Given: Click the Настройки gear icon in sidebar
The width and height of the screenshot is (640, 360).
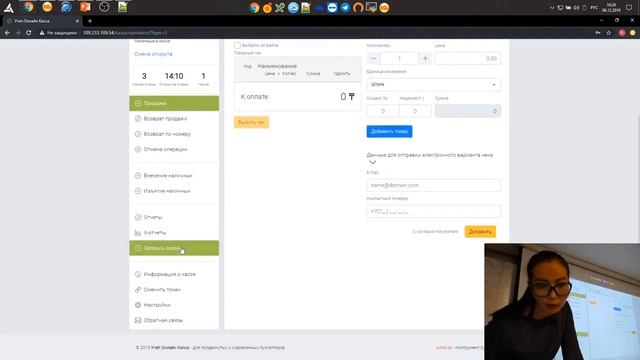Looking at the screenshot, I should 138,305.
